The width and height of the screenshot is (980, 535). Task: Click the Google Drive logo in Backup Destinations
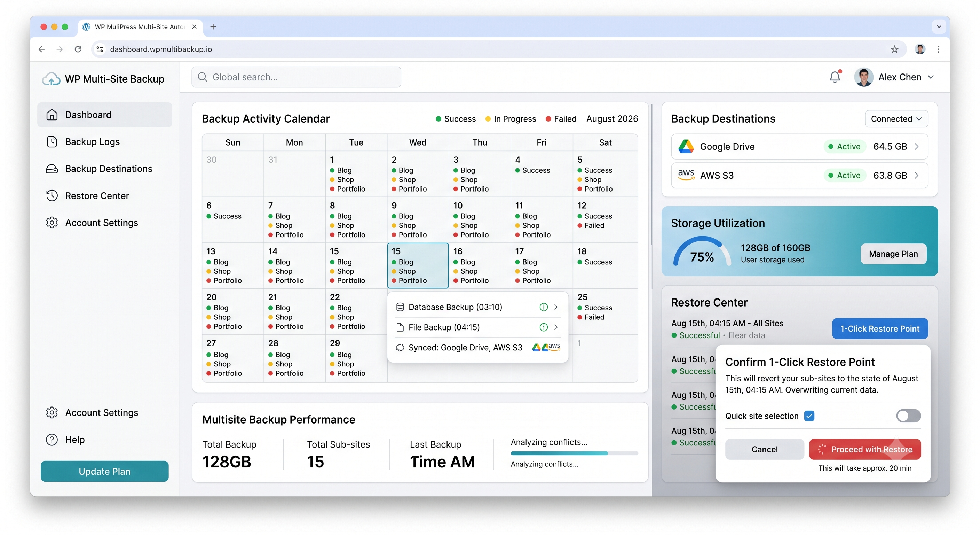point(686,147)
